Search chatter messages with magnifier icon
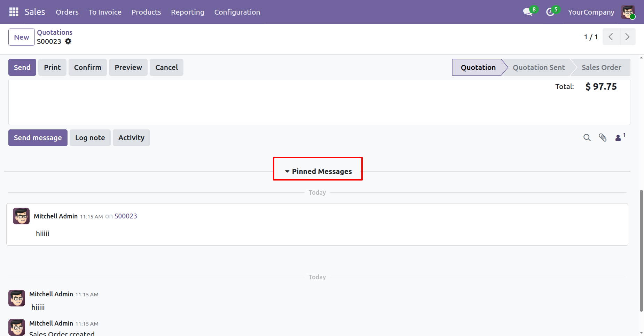This screenshot has height=336, width=644. click(x=587, y=138)
